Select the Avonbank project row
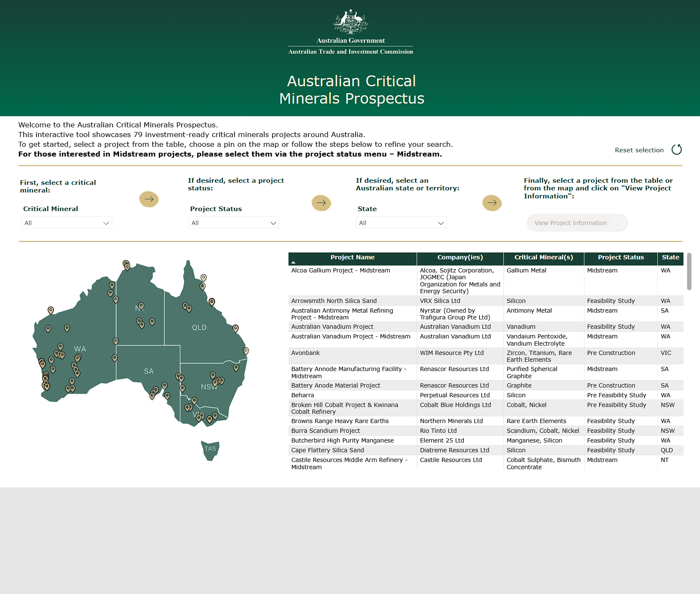 click(x=486, y=356)
